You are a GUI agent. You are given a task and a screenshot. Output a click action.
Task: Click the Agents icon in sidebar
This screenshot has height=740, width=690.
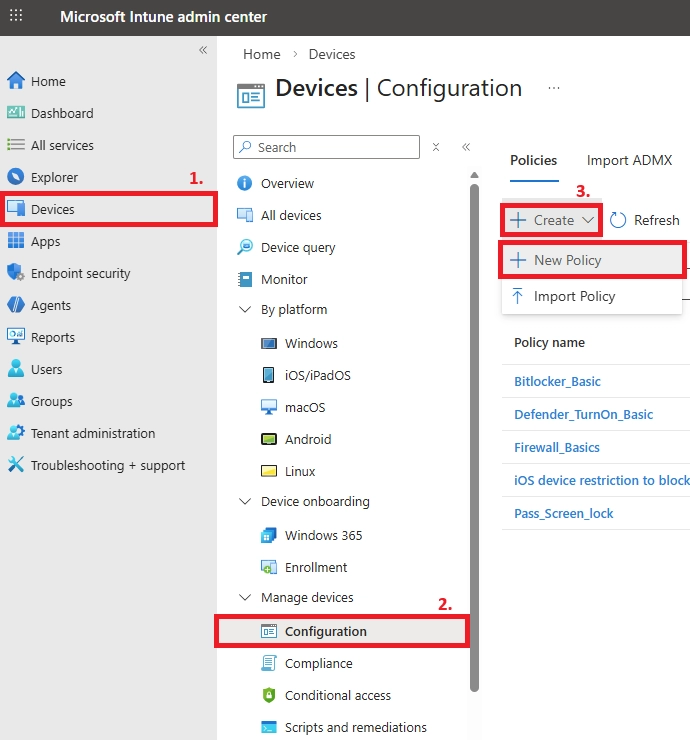pyautogui.click(x=16, y=305)
